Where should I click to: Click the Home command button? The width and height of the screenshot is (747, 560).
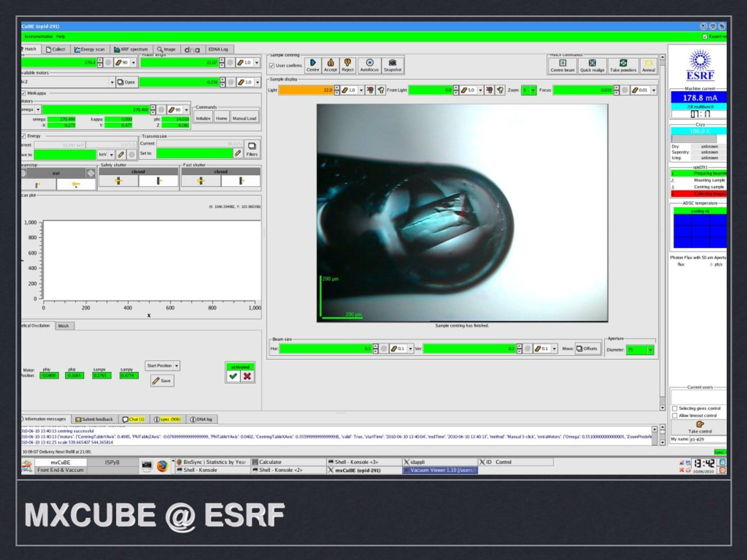click(221, 118)
